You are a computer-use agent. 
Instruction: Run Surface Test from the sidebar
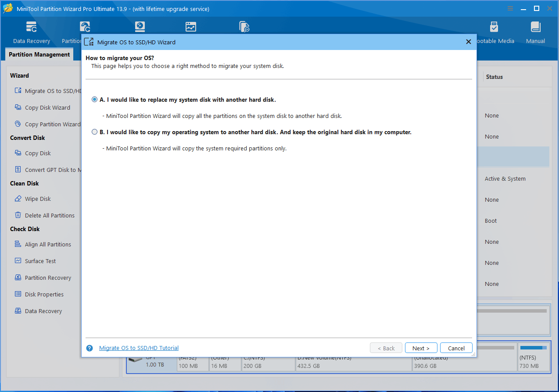click(x=35, y=261)
